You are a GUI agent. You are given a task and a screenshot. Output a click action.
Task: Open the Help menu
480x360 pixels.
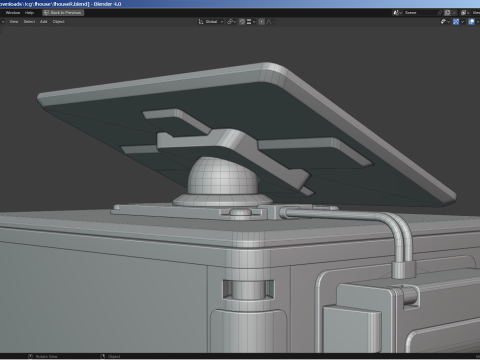[x=29, y=13]
